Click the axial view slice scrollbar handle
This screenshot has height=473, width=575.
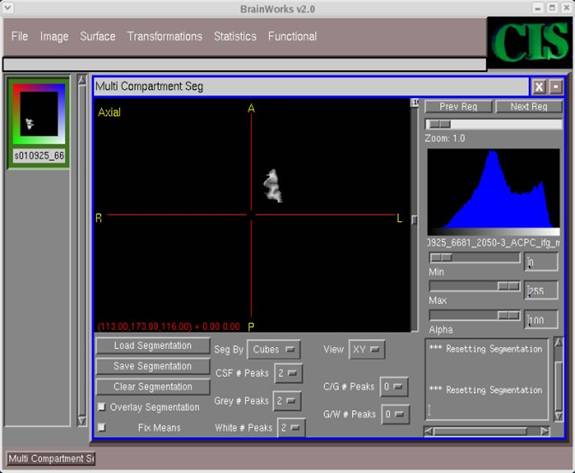[414, 220]
